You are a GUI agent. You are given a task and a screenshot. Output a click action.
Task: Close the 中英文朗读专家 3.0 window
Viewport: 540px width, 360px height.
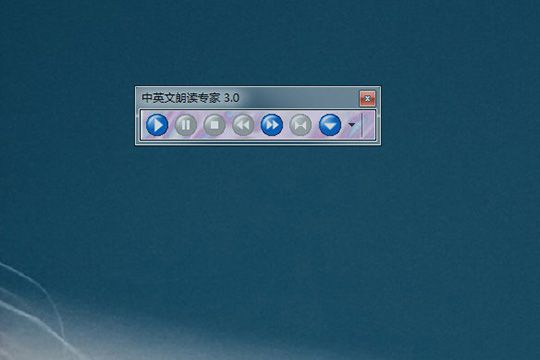pos(367,99)
